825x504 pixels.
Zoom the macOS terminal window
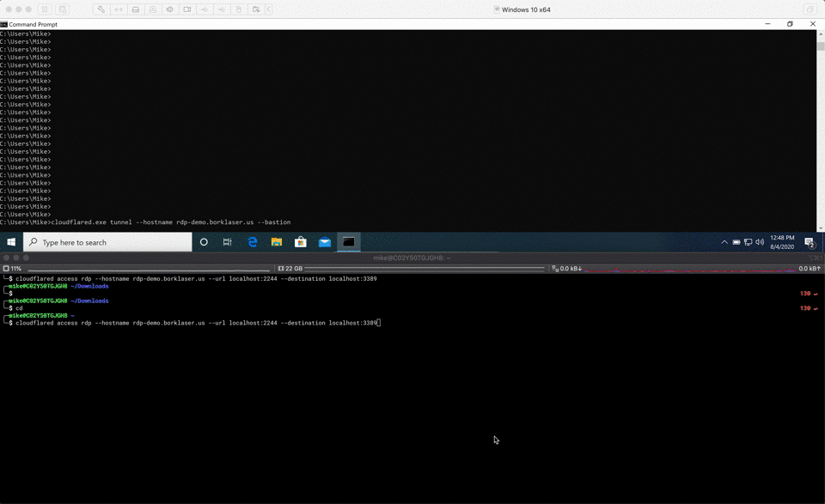27,258
